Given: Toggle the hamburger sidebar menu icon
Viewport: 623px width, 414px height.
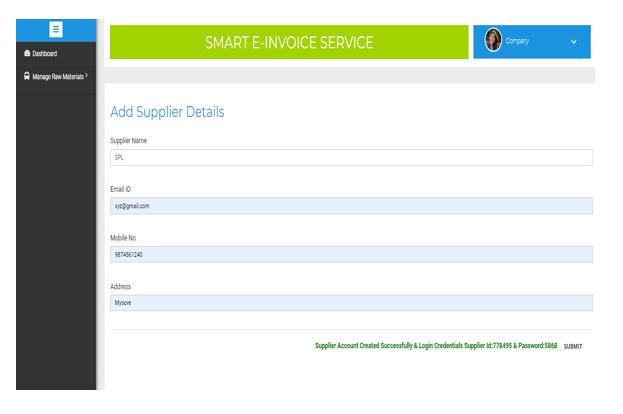Looking at the screenshot, I should (56, 29).
